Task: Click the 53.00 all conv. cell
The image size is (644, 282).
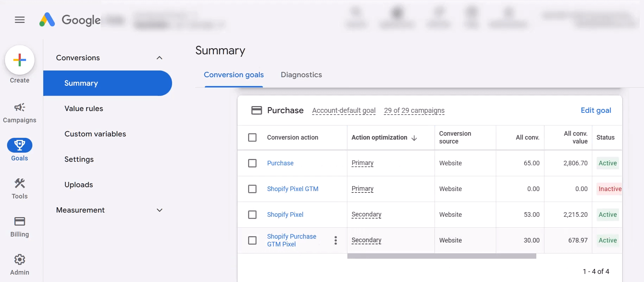Action: click(x=531, y=215)
